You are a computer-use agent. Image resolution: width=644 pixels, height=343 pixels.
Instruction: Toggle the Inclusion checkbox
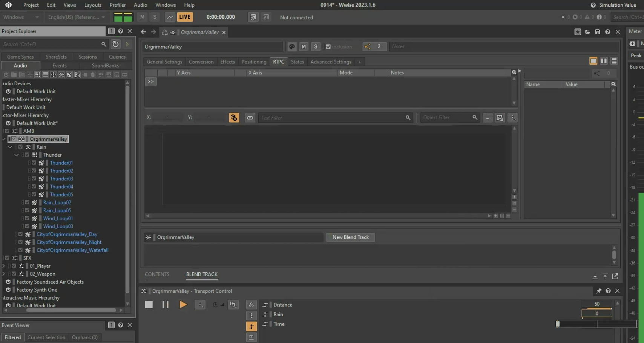[x=328, y=47]
